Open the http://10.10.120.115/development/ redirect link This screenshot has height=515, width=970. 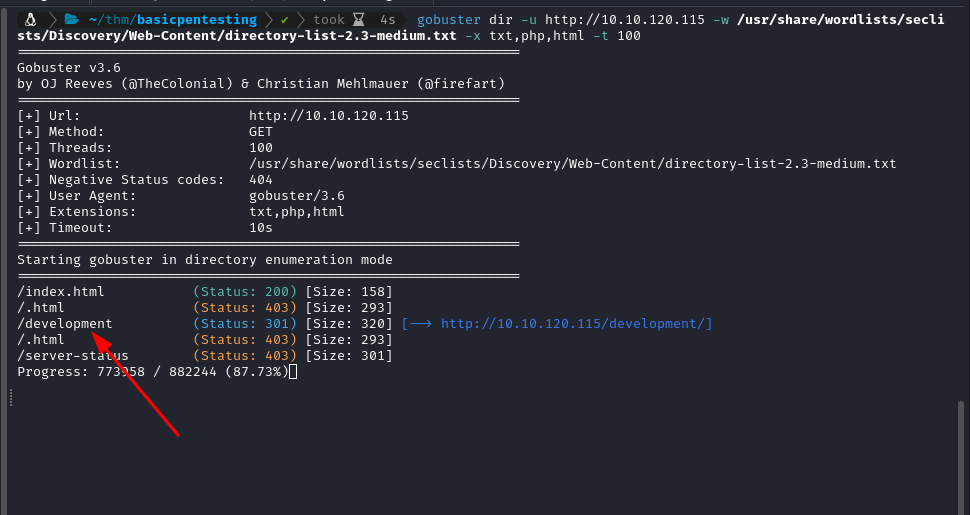click(575, 324)
